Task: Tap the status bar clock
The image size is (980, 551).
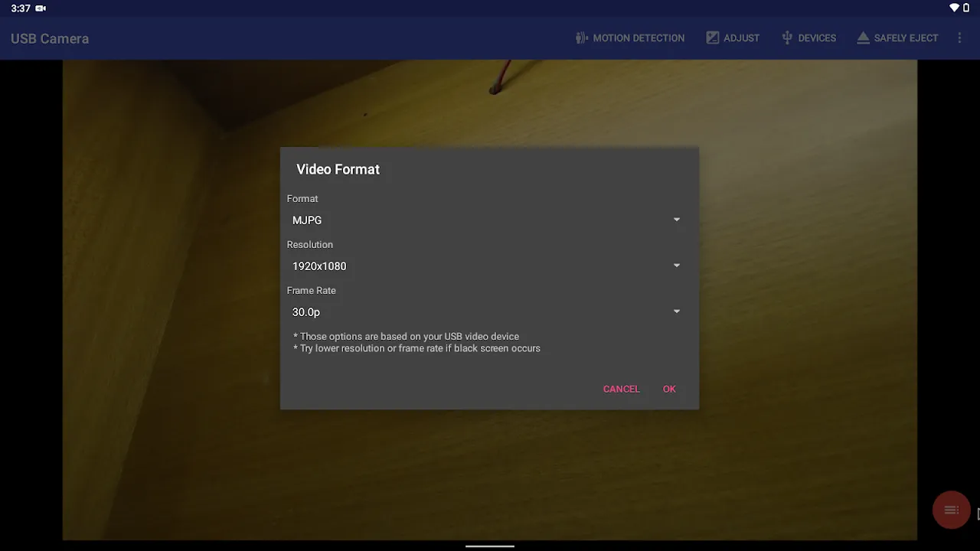Action: click(x=21, y=8)
